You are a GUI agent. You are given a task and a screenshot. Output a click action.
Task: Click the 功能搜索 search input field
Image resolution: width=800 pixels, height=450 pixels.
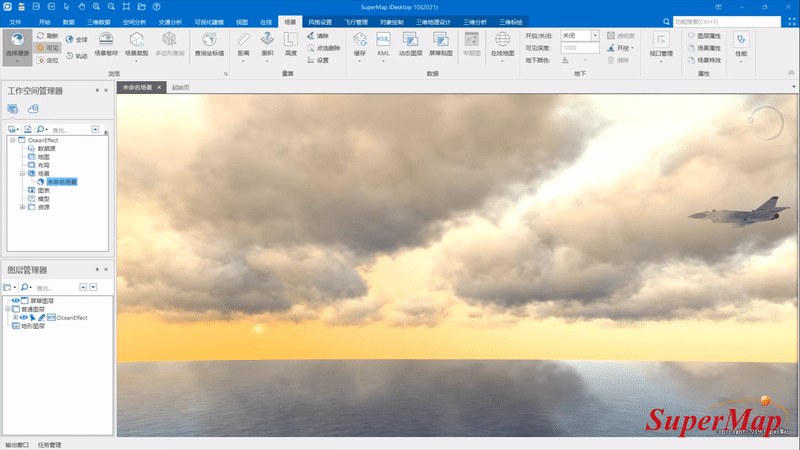727,21
